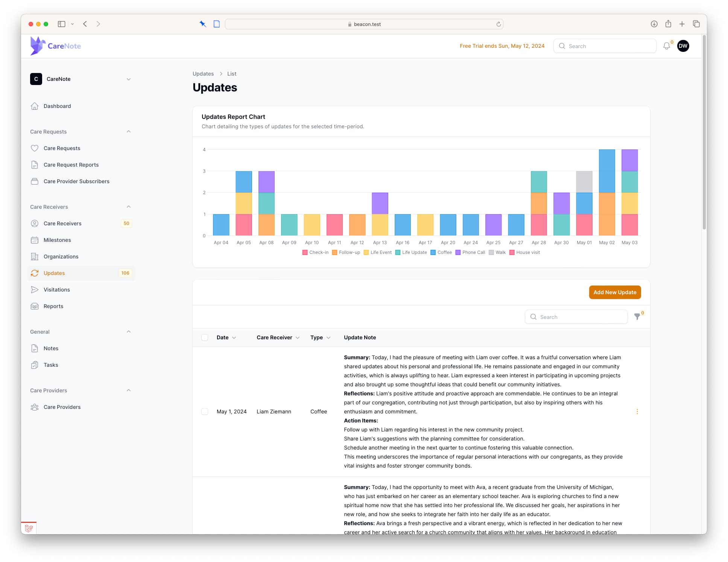Click the Care Requests heart icon
Viewport: 728px width, 562px height.
[x=34, y=147]
